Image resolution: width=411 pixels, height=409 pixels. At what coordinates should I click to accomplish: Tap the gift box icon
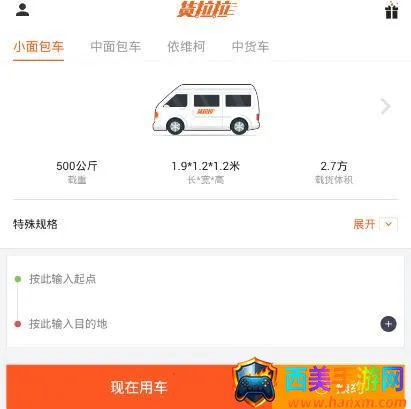coord(391,10)
